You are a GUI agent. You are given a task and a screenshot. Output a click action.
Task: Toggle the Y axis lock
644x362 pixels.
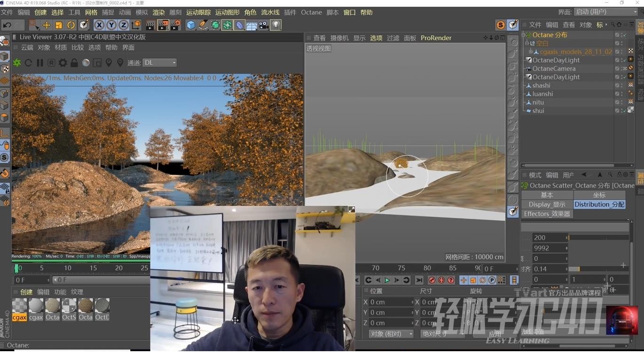coord(111,25)
